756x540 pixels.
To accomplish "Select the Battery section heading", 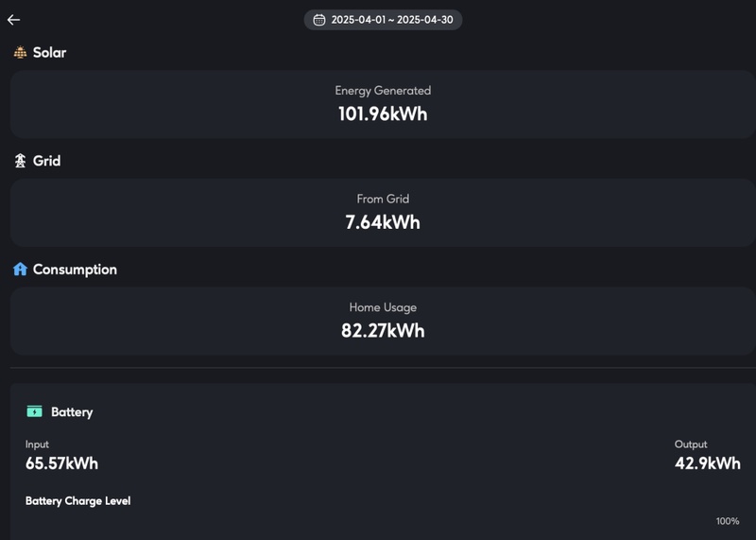I will pos(72,412).
